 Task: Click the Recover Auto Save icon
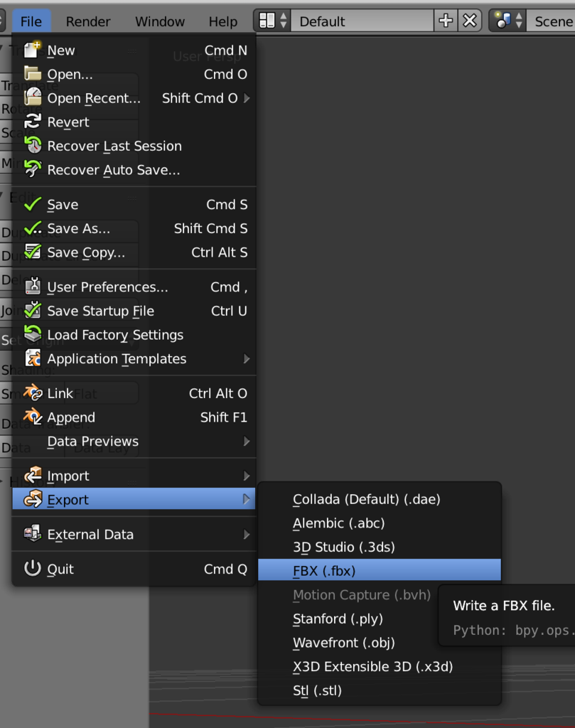(33, 169)
